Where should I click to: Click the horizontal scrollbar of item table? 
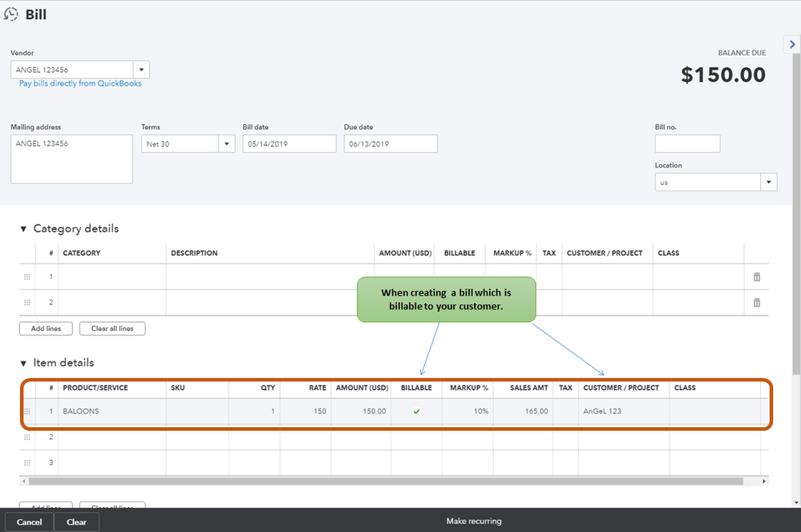tap(386, 482)
